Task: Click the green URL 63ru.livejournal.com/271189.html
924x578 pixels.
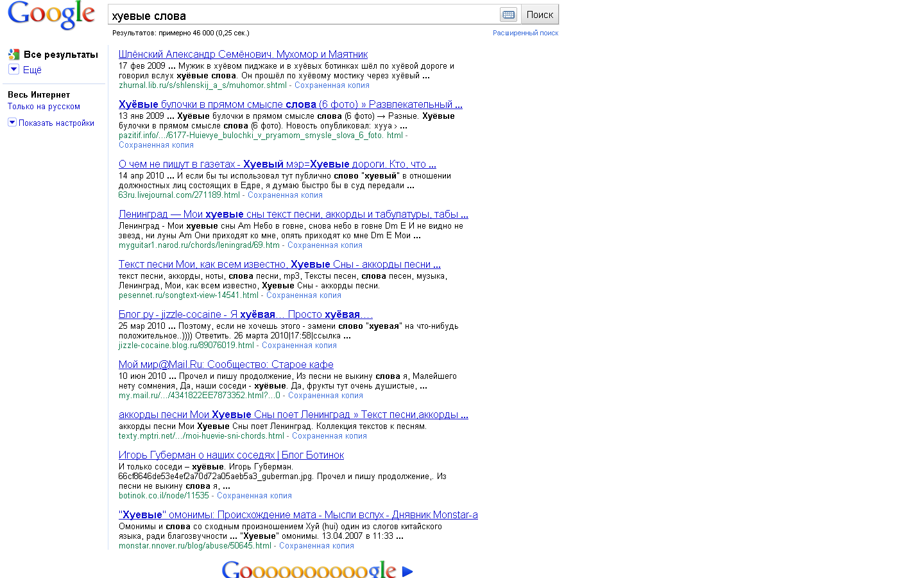Action: 179,195
